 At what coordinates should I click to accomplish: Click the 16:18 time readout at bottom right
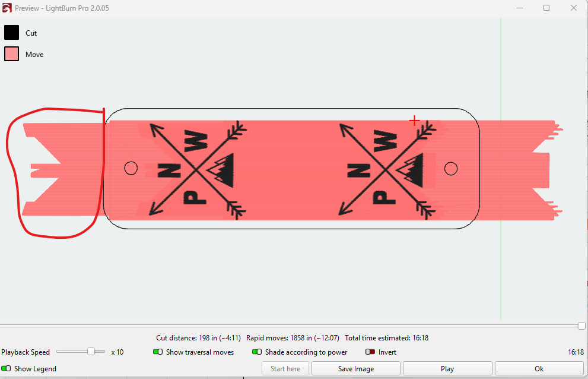[x=576, y=352]
